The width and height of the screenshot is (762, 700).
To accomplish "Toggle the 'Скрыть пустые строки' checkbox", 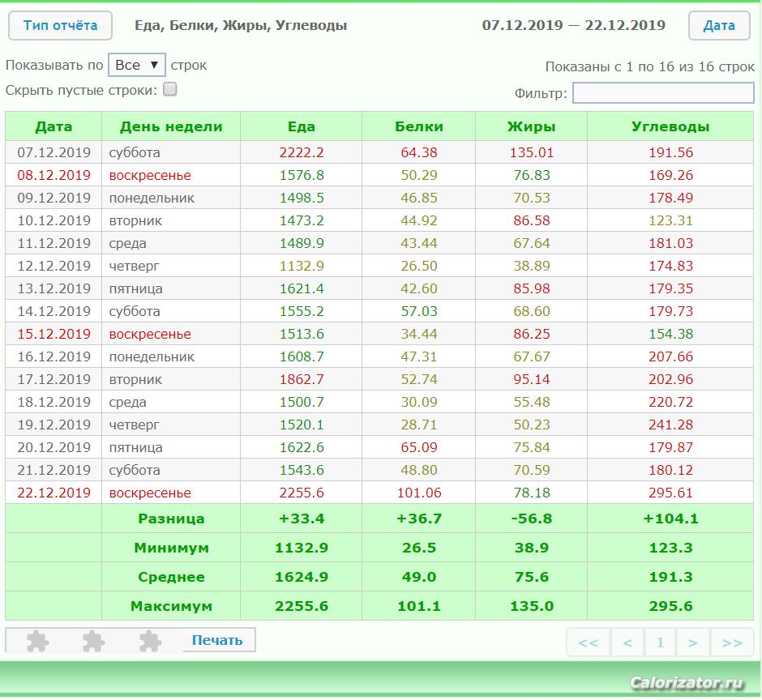I will (x=170, y=89).
